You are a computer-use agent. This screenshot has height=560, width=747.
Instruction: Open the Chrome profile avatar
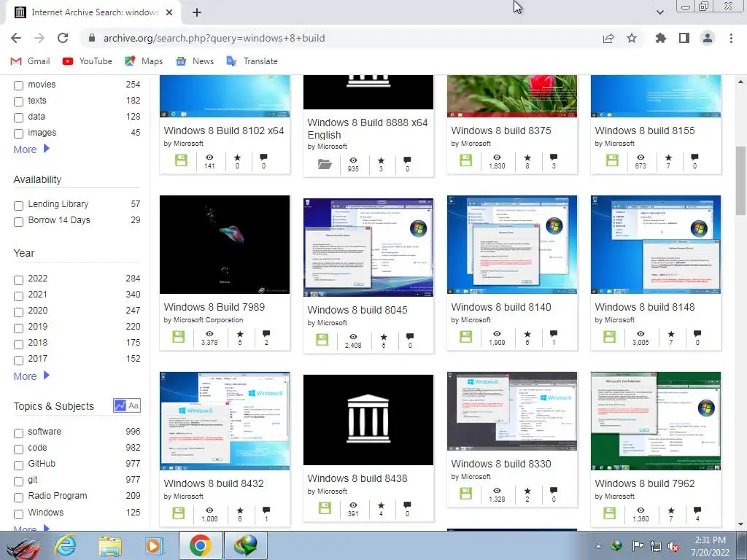coord(708,38)
